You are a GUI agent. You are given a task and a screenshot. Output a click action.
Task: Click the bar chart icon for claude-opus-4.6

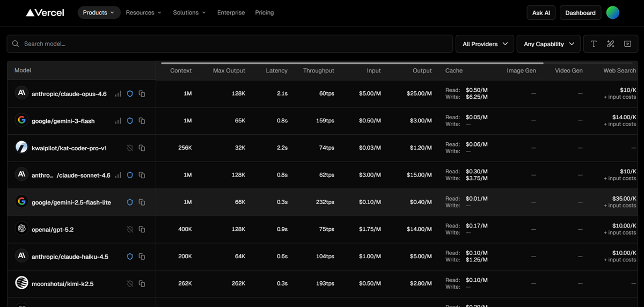pyautogui.click(x=118, y=94)
